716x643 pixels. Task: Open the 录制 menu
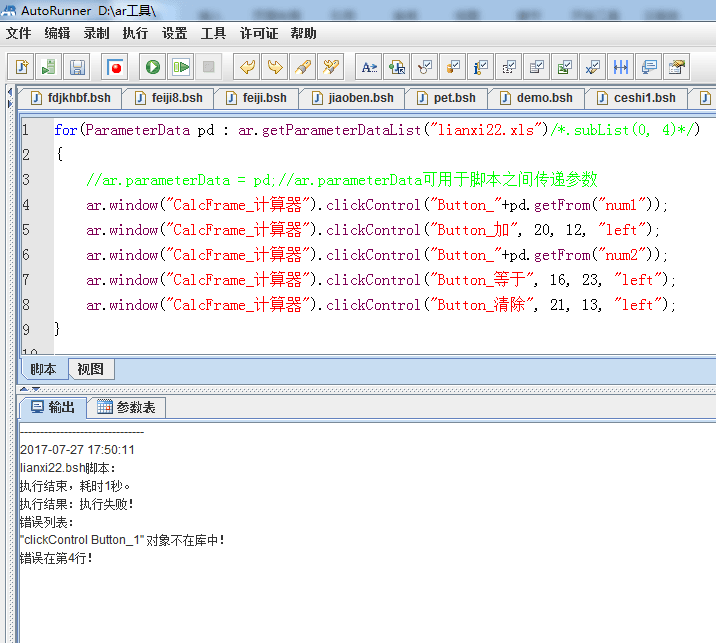point(97,33)
